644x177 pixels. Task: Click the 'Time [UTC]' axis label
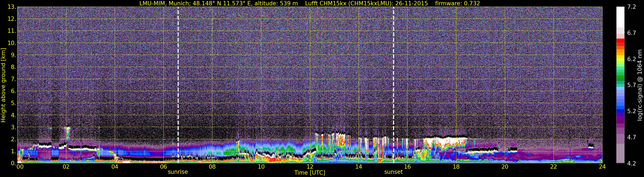coord(310,173)
